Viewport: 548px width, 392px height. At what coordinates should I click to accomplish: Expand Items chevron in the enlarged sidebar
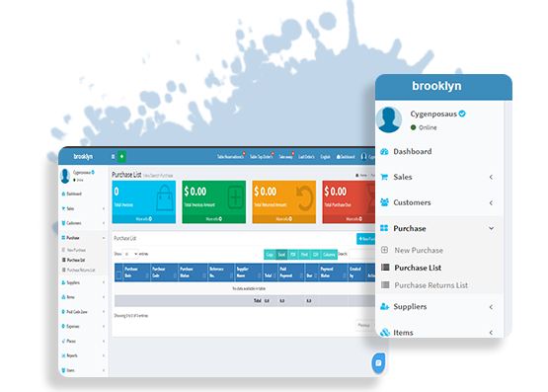pyautogui.click(x=491, y=332)
